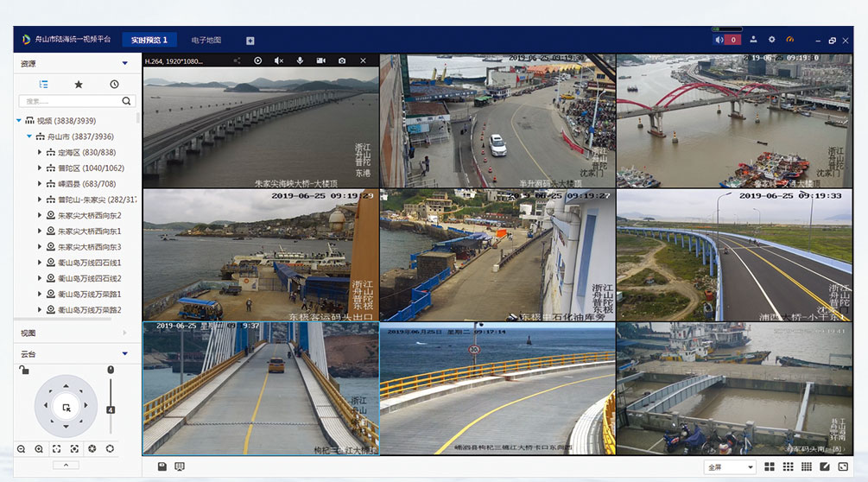The width and height of the screenshot is (868, 482).
Task: Open the favorites star tab in resources
Action: click(x=79, y=85)
